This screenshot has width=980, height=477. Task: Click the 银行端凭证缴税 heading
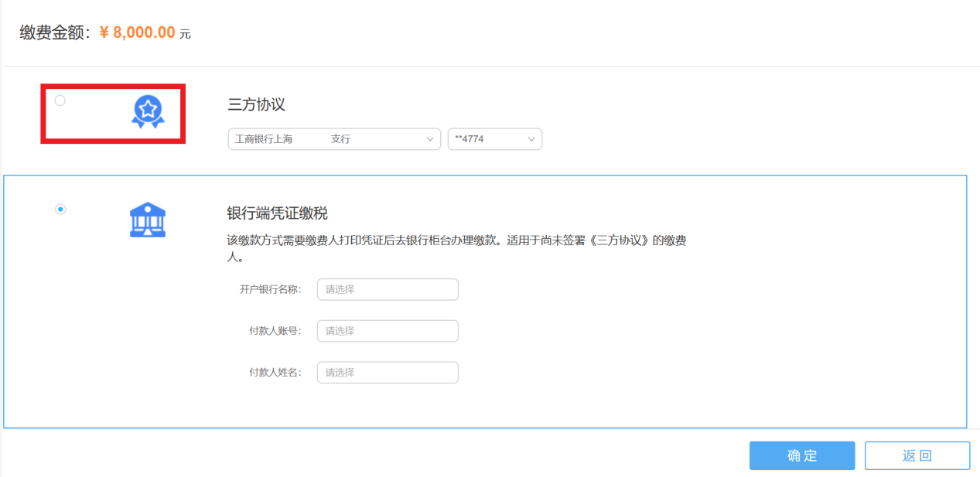point(278,213)
